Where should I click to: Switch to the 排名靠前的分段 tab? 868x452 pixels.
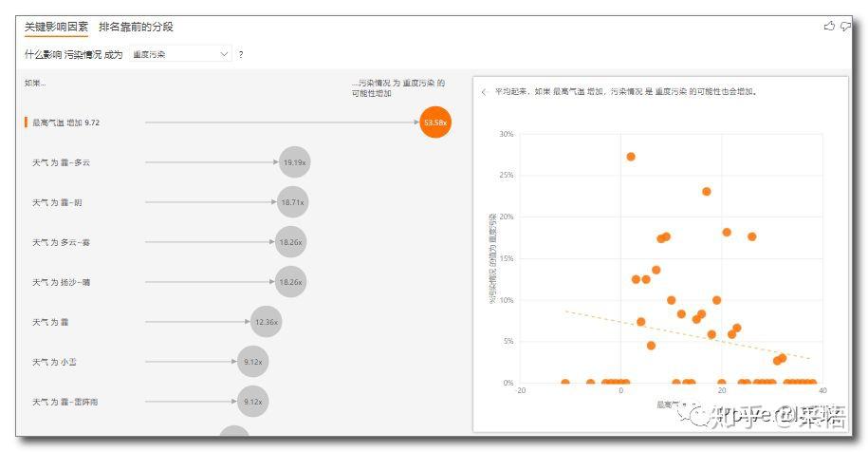tap(137, 27)
